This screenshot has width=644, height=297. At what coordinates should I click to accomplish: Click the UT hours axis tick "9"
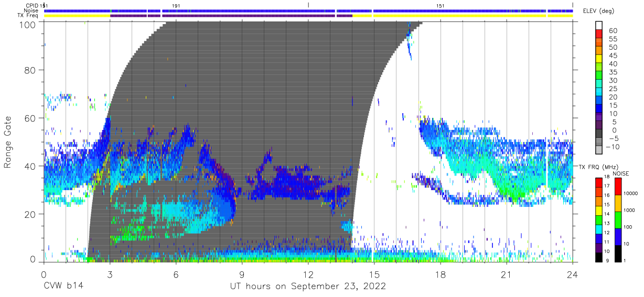tap(242, 274)
